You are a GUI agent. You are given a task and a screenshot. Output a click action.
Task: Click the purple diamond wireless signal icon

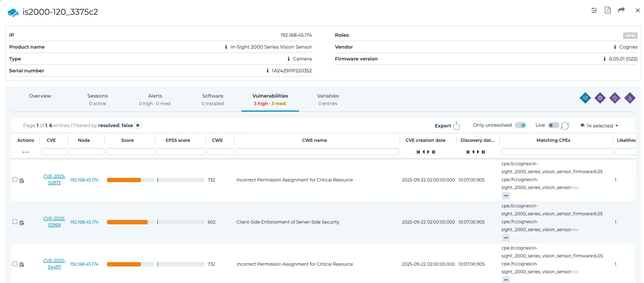[x=615, y=98]
